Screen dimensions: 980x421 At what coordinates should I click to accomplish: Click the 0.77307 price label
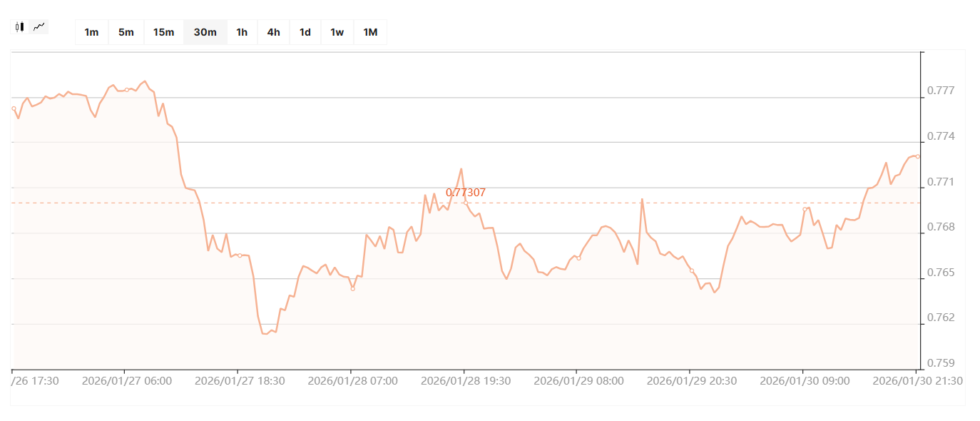point(465,193)
